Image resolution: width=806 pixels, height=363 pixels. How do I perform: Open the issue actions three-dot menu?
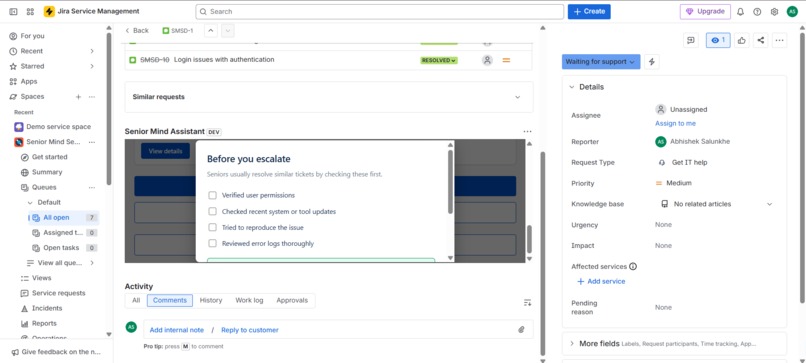[780, 40]
